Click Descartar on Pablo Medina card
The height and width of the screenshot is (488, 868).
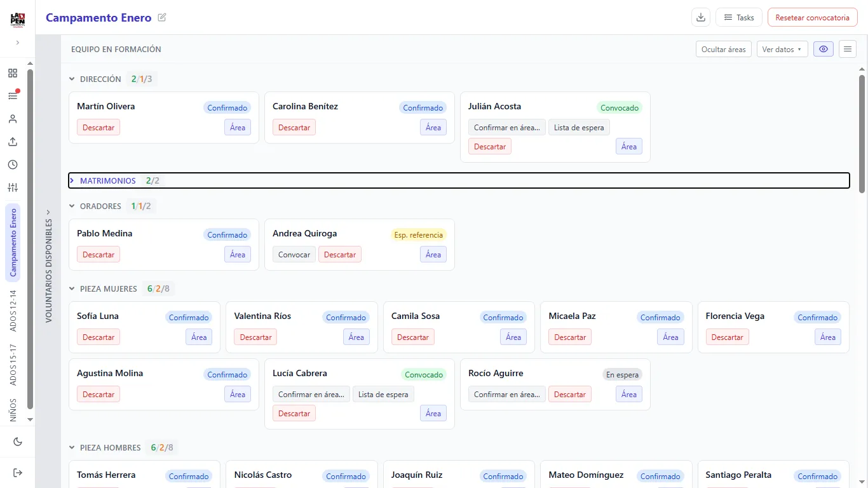(x=98, y=254)
